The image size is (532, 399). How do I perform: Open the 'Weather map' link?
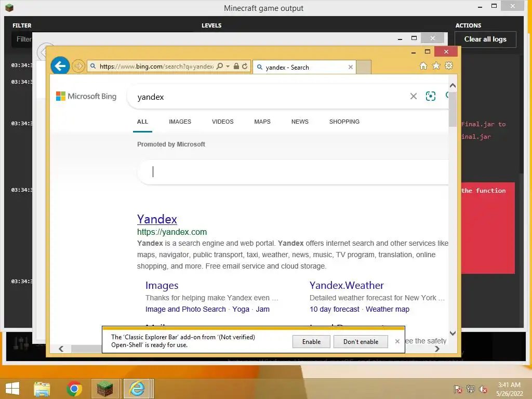(x=388, y=310)
